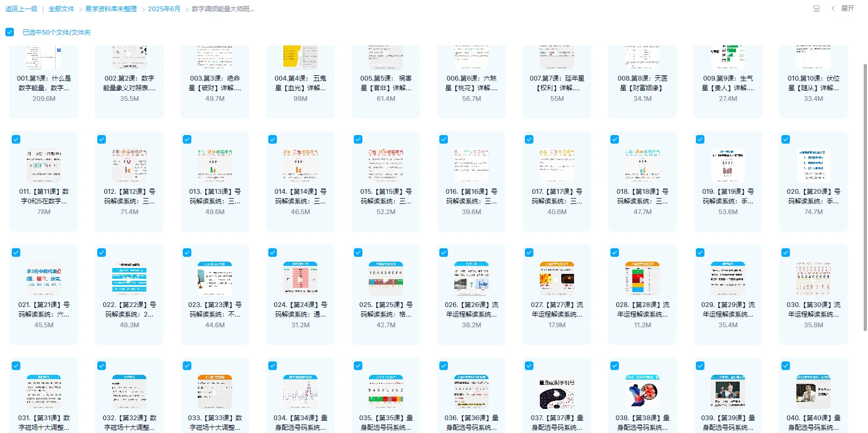
Task: Uncheck the checkbox on file 015
Action: click(358, 139)
